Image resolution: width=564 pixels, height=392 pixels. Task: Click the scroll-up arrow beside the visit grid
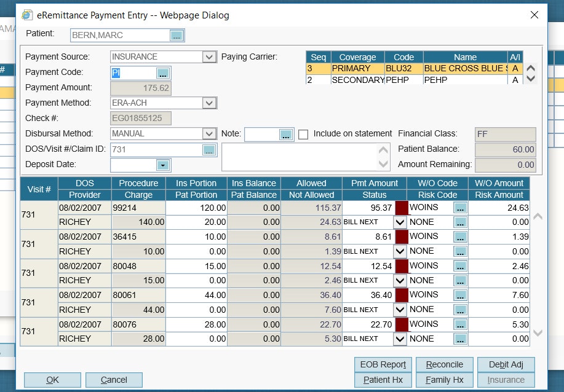point(538,216)
